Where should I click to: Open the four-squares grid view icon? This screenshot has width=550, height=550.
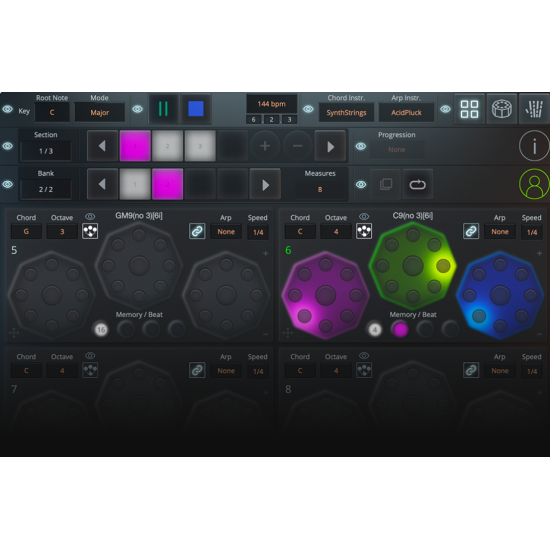pyautogui.click(x=469, y=109)
